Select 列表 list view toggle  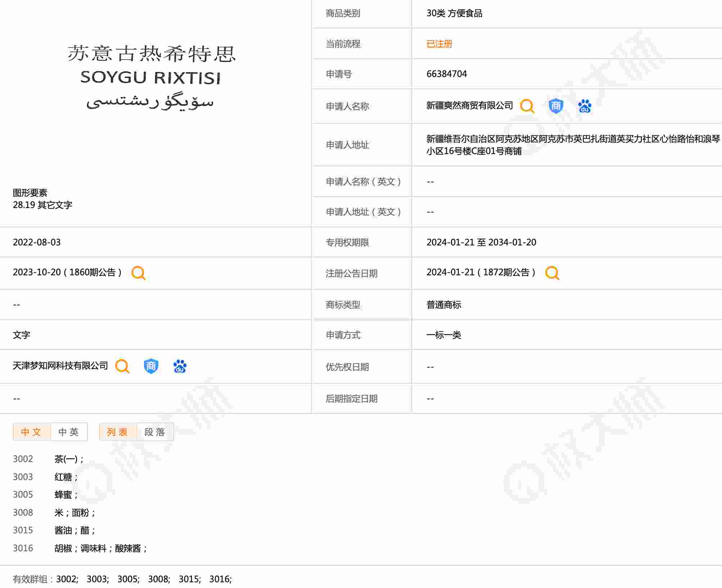pyautogui.click(x=118, y=432)
